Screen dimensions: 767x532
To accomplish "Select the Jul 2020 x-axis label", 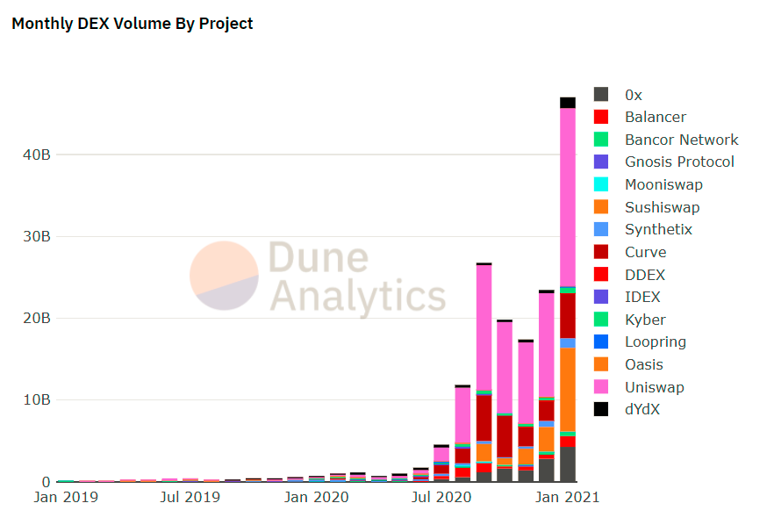I will (441, 497).
